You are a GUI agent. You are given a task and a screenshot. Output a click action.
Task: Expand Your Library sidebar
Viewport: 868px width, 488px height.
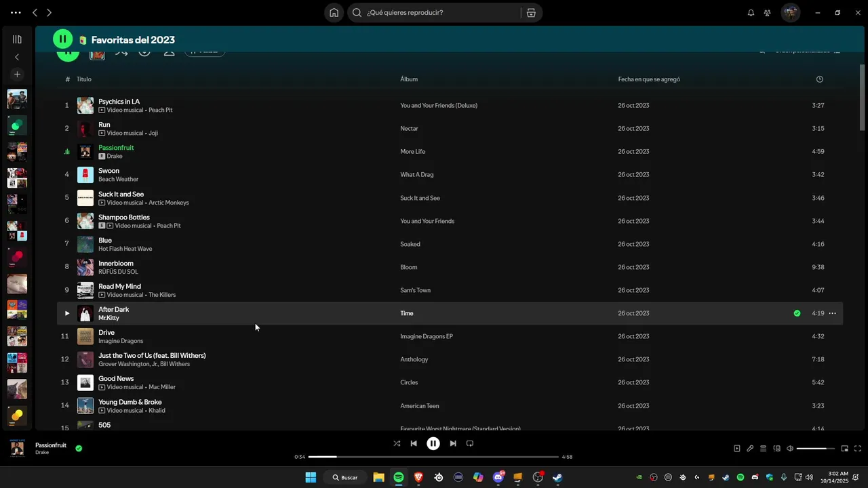point(17,39)
